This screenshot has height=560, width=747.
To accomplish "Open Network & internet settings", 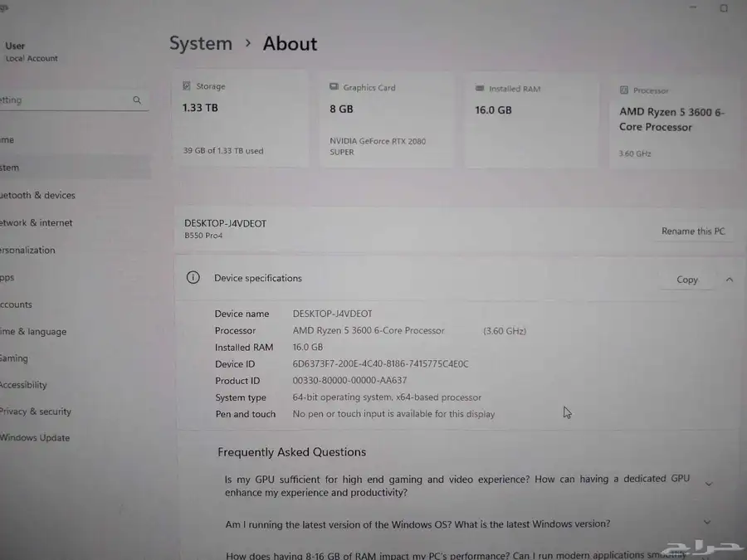I will click(x=37, y=223).
